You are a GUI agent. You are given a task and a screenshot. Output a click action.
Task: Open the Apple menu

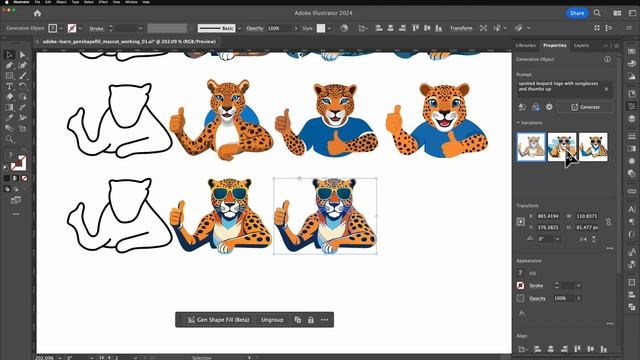pyautogui.click(x=7, y=2)
